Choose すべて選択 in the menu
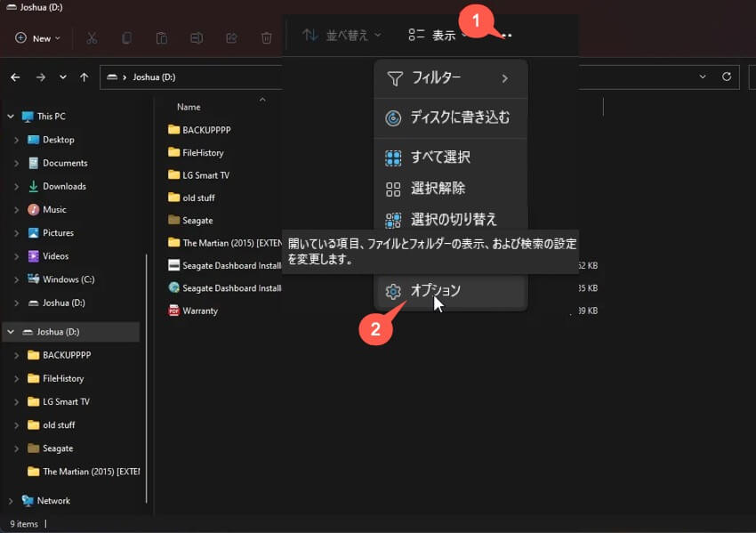This screenshot has width=756, height=533. (439, 157)
